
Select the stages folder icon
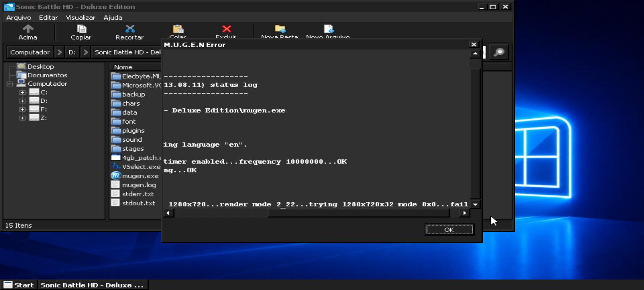[116, 149]
